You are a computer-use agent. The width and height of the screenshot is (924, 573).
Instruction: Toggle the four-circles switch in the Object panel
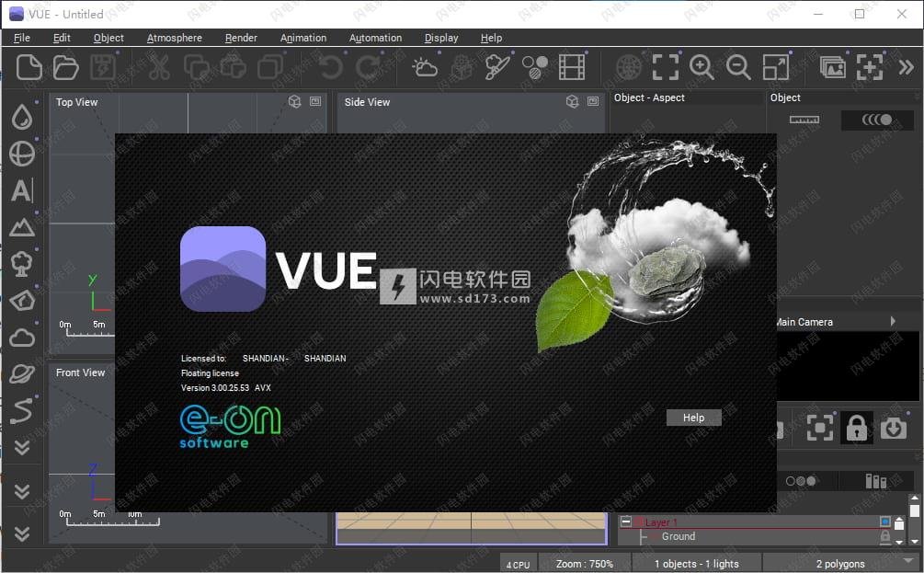click(x=877, y=120)
